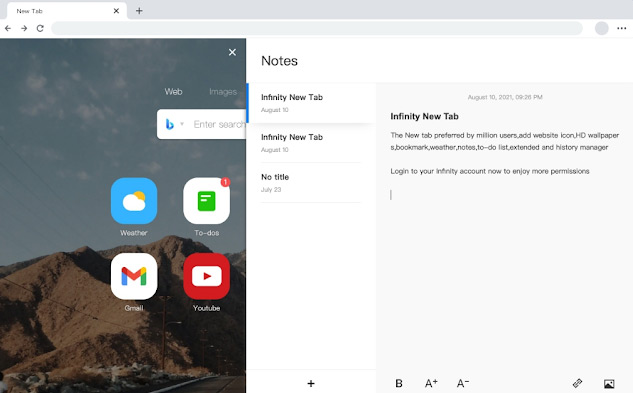Image resolution: width=633 pixels, height=393 pixels.
Task: Increase font size with A+
Action: coord(431,383)
